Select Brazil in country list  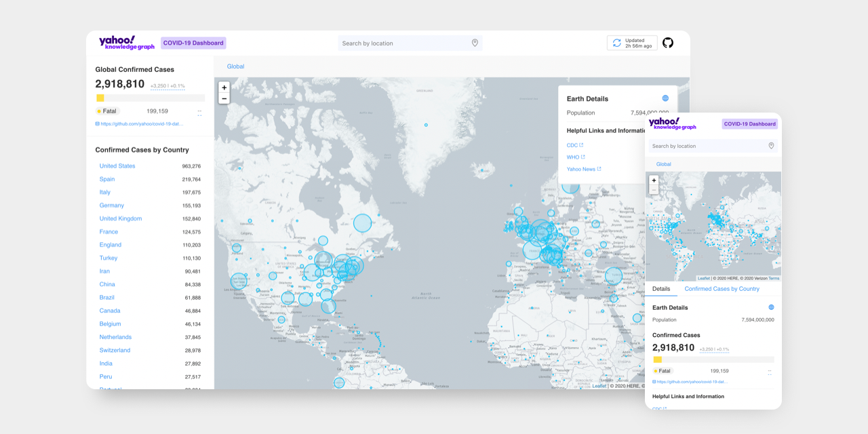[107, 298]
